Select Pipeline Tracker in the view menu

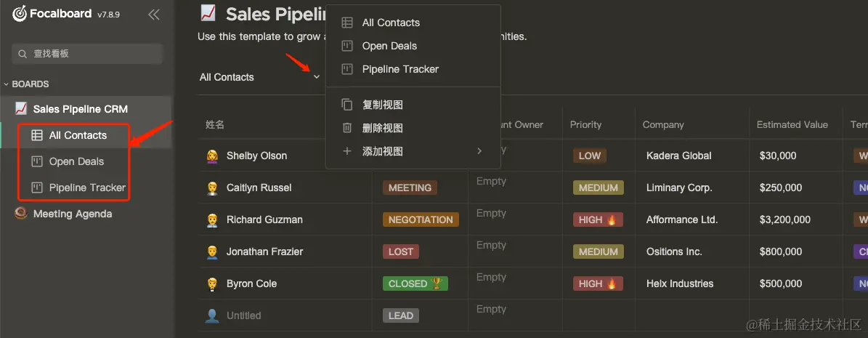coord(400,69)
